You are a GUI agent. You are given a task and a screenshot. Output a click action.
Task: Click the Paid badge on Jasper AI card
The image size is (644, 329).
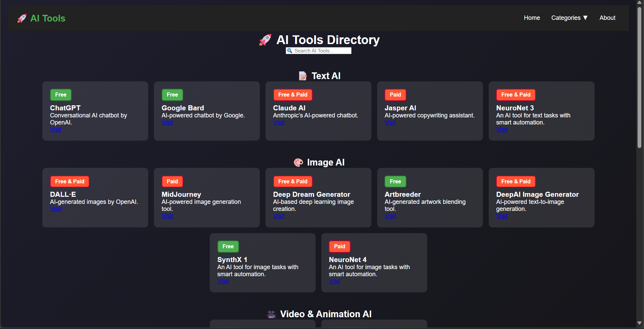tap(395, 95)
